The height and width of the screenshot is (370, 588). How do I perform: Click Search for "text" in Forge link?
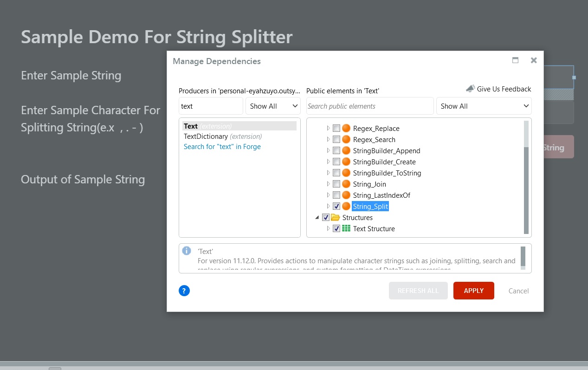tap(222, 147)
